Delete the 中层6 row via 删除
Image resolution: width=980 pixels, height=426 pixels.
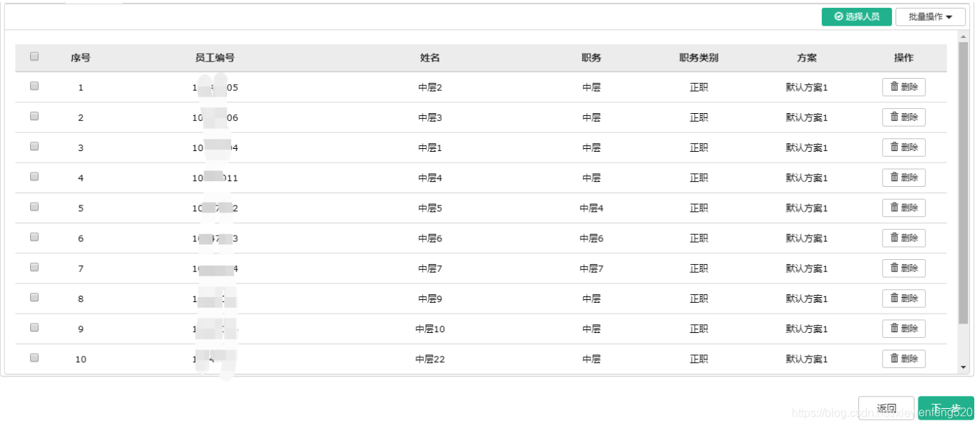click(903, 238)
